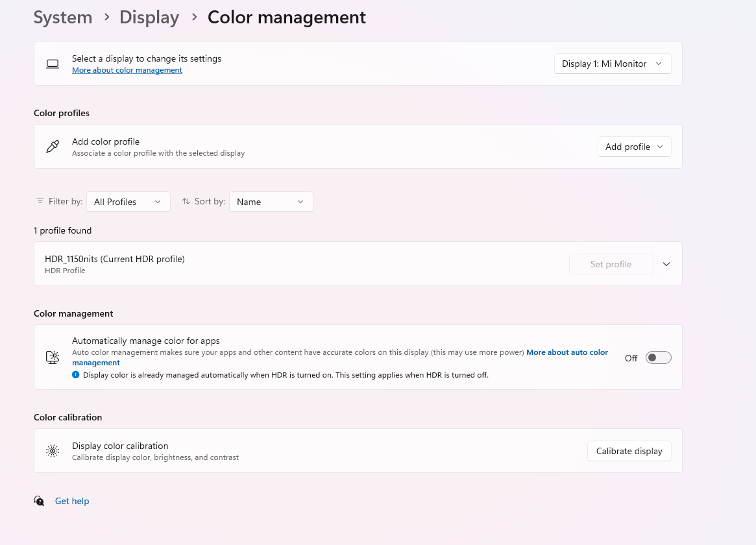Click the blue info icon about HDR
The height and width of the screenshot is (545, 756).
[76, 374]
